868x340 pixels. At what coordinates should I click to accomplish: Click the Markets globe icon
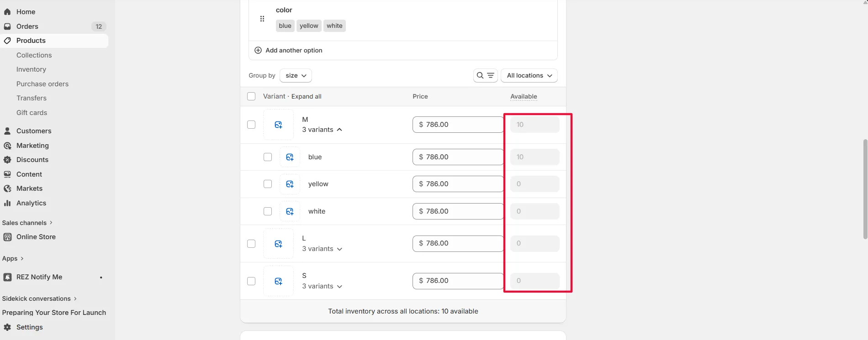7,188
